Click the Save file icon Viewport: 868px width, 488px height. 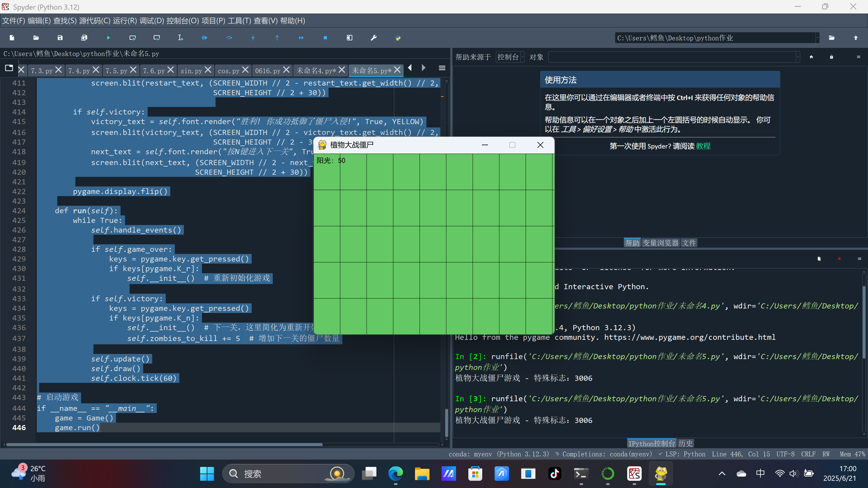(60, 38)
